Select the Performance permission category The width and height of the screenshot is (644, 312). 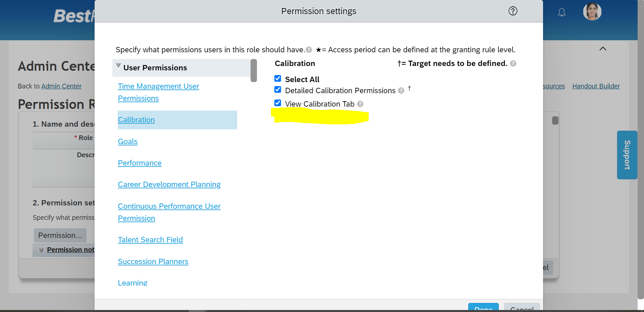140,163
